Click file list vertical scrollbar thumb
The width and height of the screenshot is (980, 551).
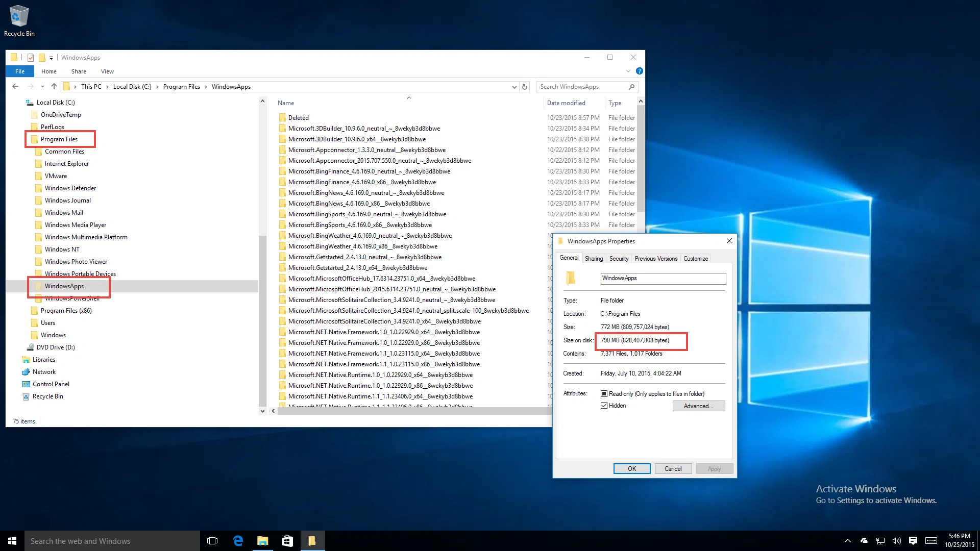click(641, 158)
